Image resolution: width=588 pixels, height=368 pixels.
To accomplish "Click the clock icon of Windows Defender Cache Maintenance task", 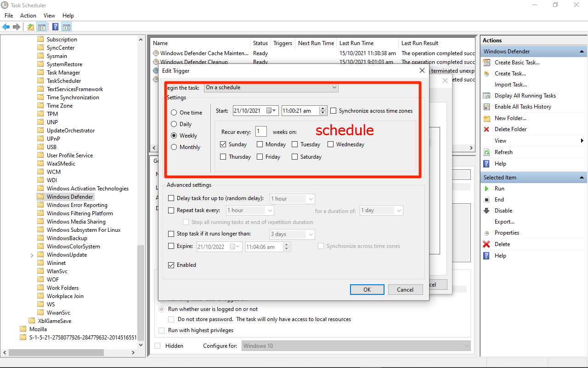I will coord(156,53).
